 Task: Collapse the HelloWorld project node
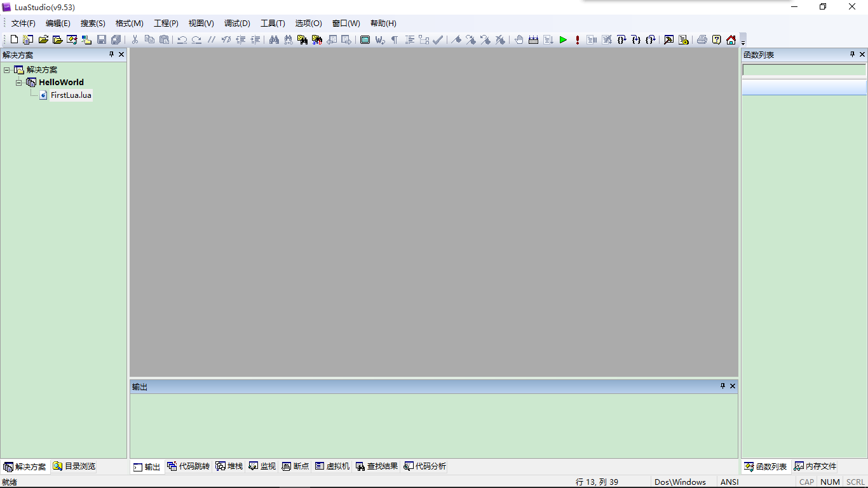19,83
